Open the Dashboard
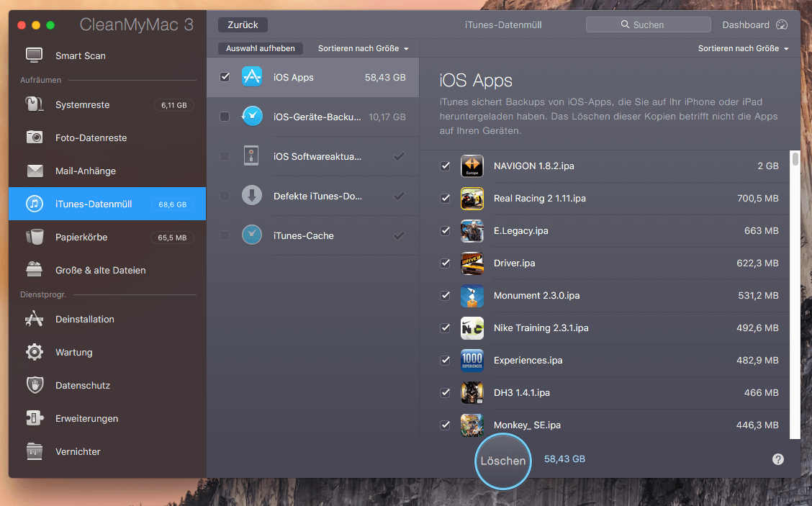 (755, 25)
